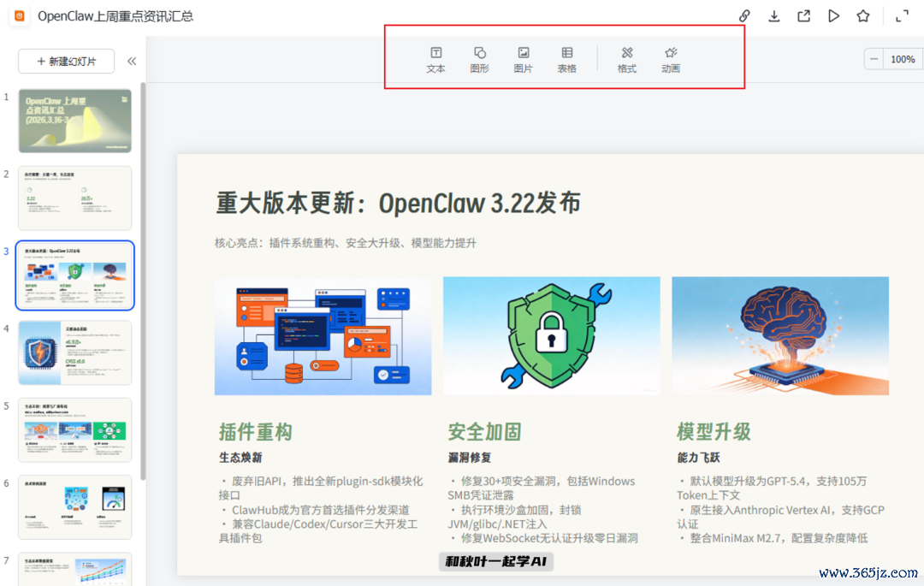
Task: Click the bullet about 修复30+项安全漏洞
Action: [x=542, y=488]
